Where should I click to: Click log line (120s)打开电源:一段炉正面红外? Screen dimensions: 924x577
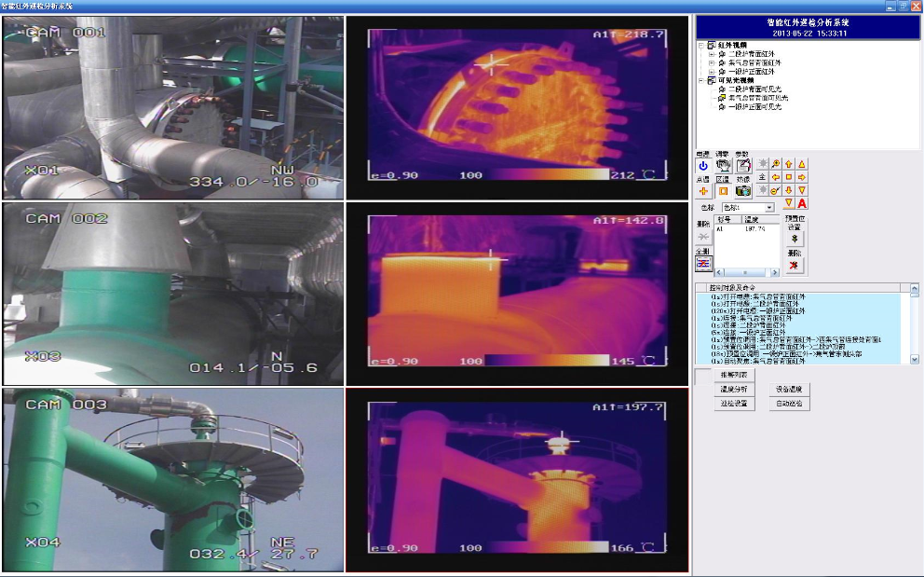[x=758, y=311]
